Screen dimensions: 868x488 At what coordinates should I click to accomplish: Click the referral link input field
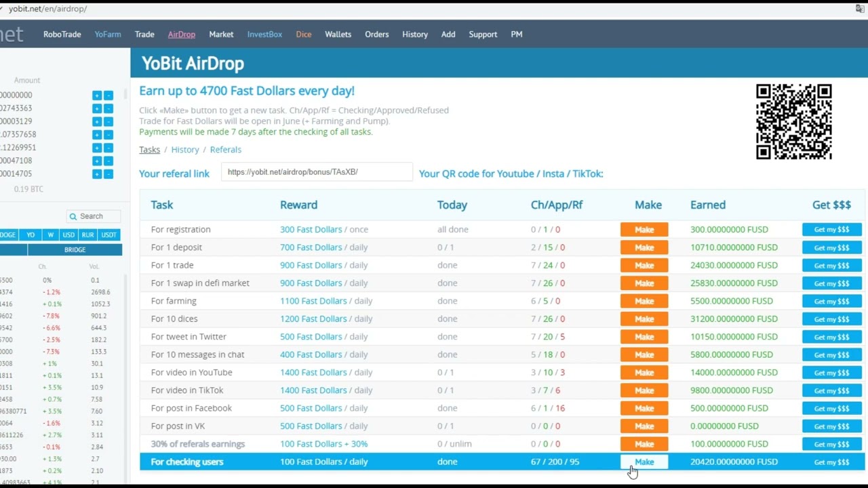tap(317, 172)
